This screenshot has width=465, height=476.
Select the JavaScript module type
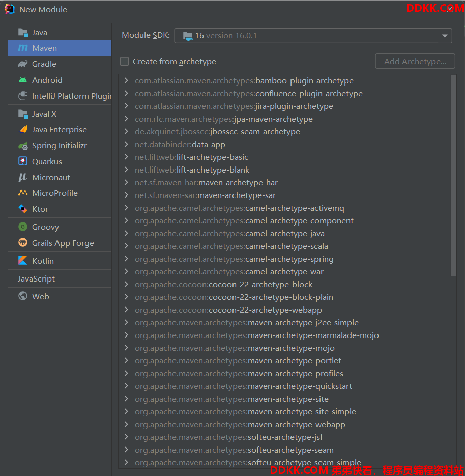coord(60,278)
